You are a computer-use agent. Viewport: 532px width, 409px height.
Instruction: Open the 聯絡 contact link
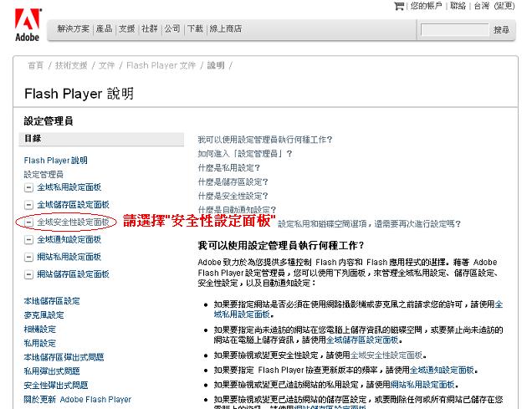458,6
